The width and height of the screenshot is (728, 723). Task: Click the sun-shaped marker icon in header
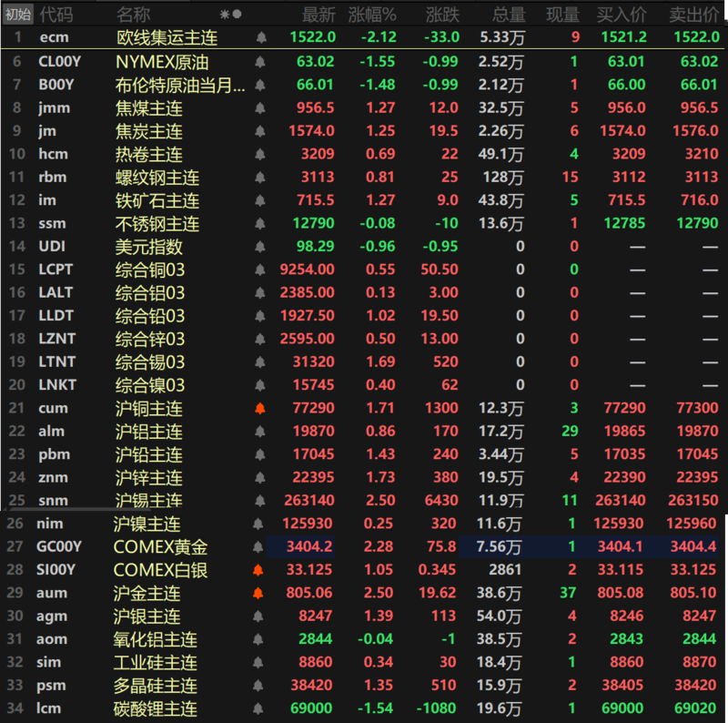[225, 15]
